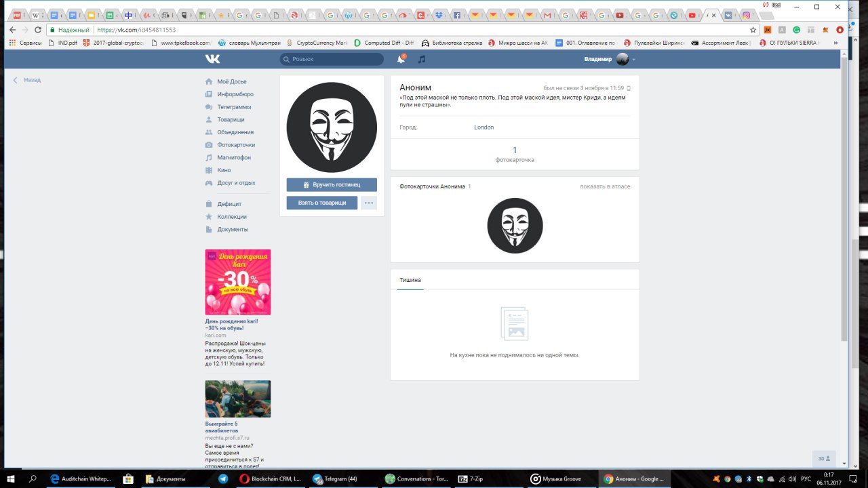The image size is (868, 488).
Task: Open the mask photo thumbnail in Фотокарточки
Action: coord(515,226)
